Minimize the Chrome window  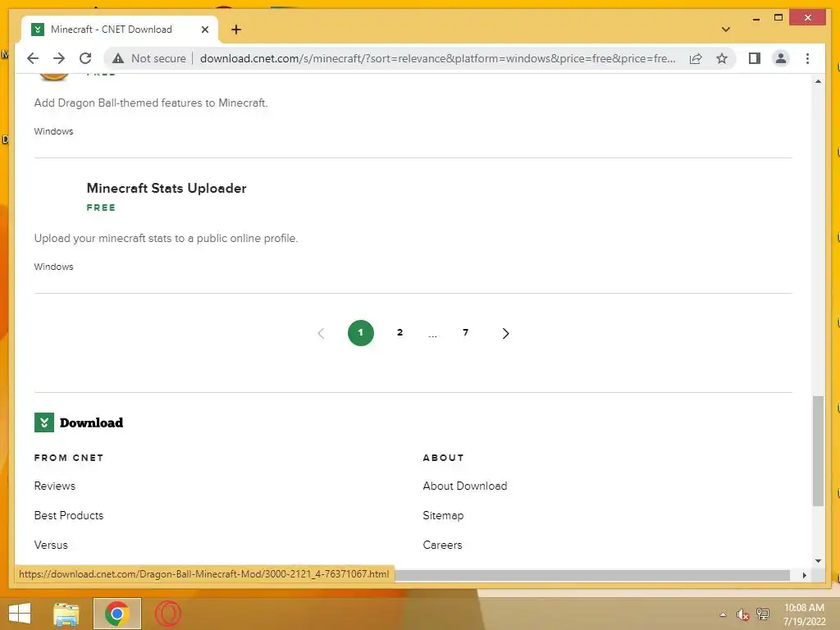point(756,18)
